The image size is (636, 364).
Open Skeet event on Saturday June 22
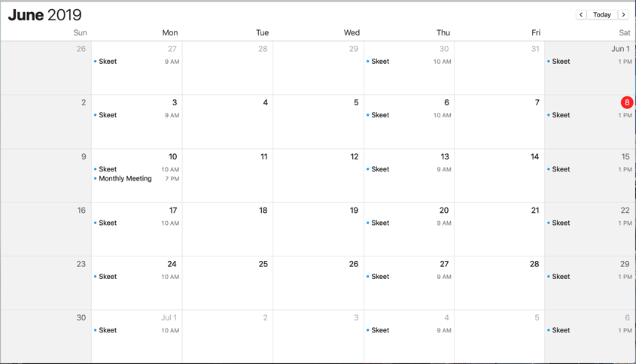coord(590,223)
